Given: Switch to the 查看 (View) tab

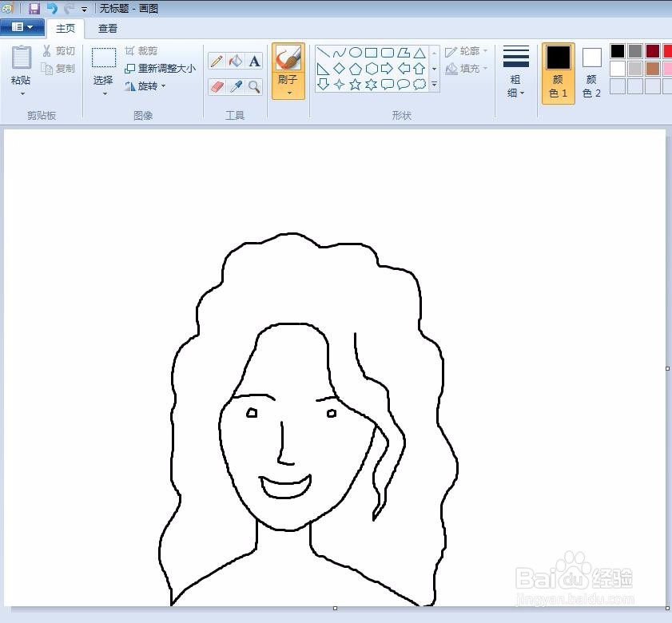Looking at the screenshot, I should click(106, 28).
